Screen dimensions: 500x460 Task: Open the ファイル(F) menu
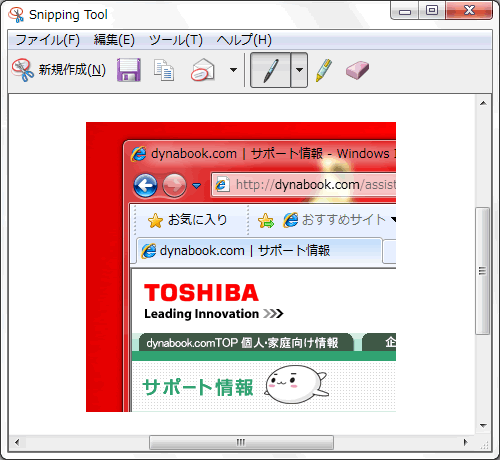(48, 40)
